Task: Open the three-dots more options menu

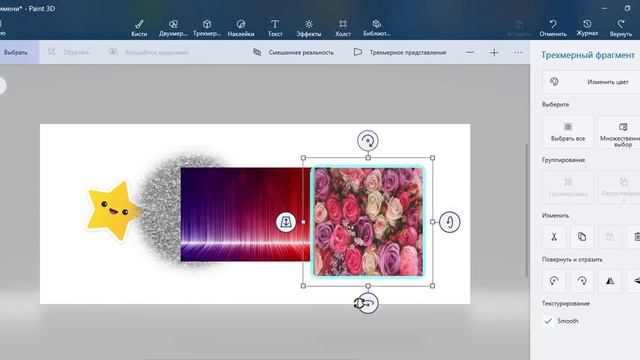Action: coord(518,52)
